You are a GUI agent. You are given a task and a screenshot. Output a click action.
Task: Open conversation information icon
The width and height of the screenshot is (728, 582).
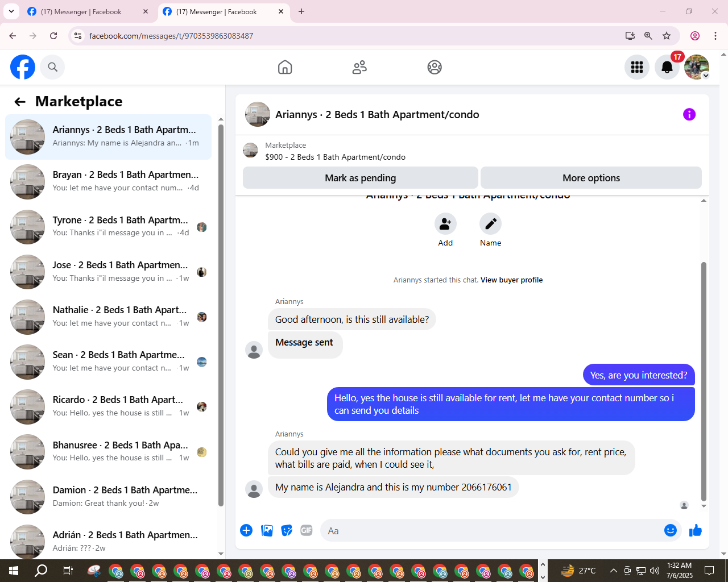(x=689, y=114)
